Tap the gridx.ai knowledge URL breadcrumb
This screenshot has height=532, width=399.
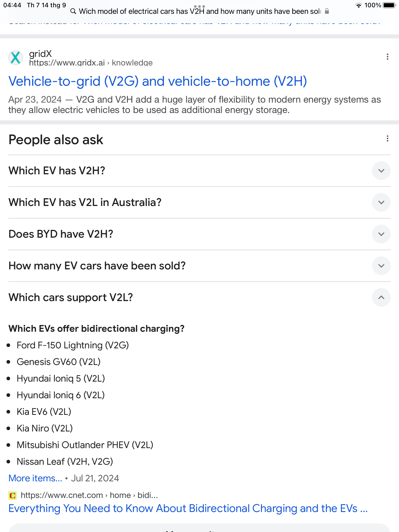click(91, 63)
